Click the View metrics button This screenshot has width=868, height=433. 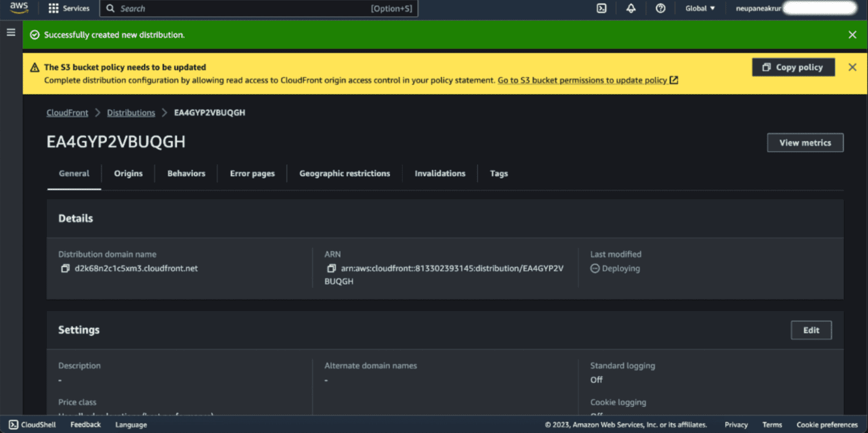click(x=805, y=142)
